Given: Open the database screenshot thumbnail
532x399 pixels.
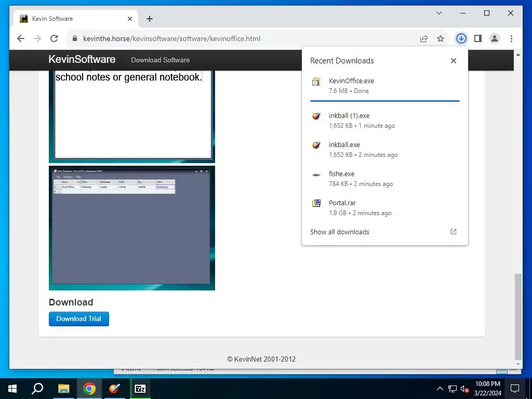Looking at the screenshot, I should coord(132,228).
